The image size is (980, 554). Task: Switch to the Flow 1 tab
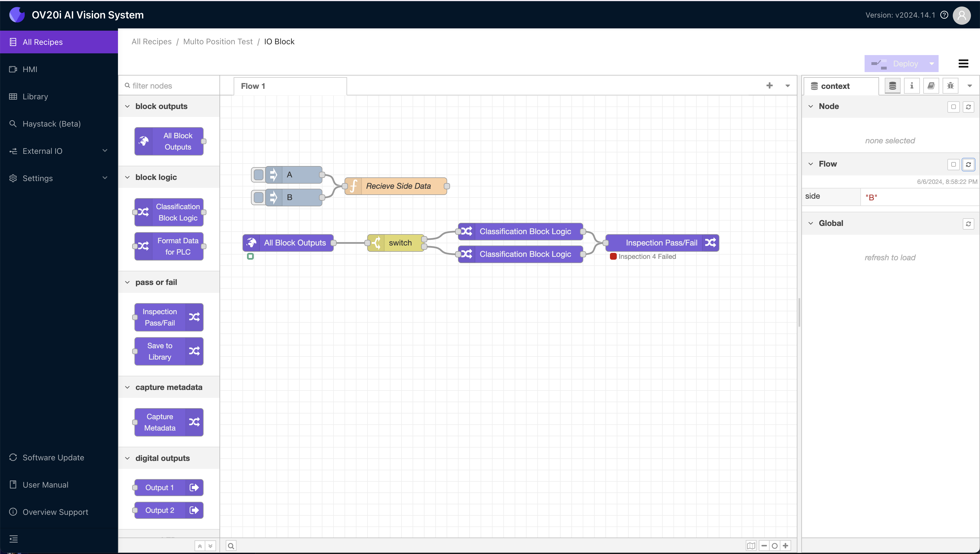(254, 86)
